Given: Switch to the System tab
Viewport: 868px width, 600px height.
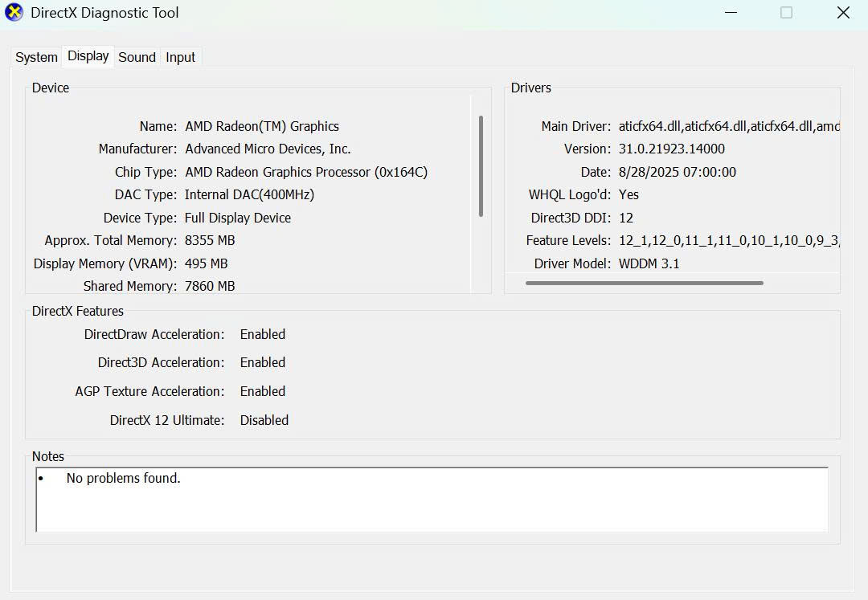Looking at the screenshot, I should pyautogui.click(x=36, y=57).
